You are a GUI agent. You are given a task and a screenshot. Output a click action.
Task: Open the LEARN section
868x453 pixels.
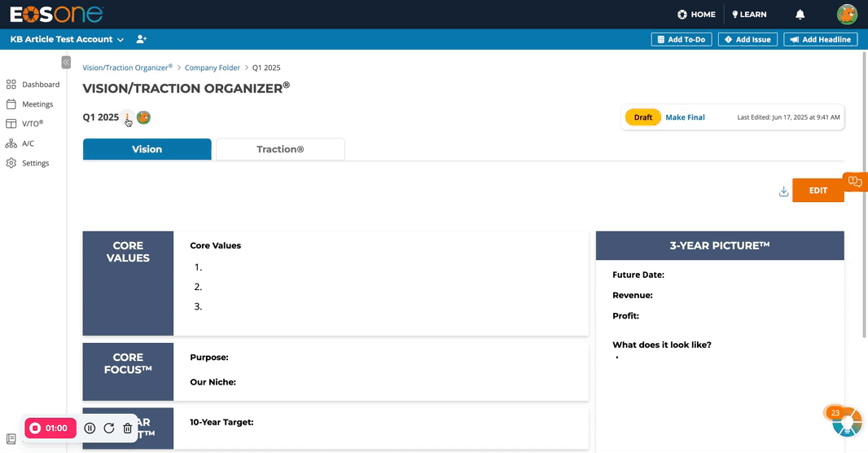749,15
